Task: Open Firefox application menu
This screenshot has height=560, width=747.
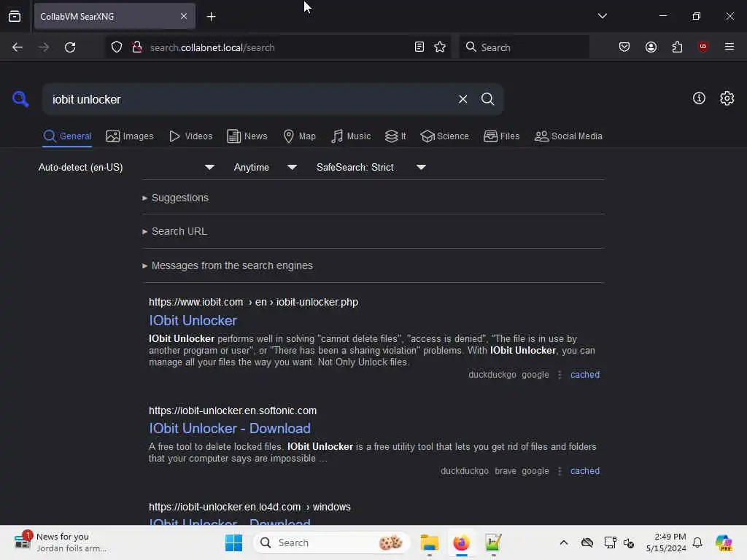Action: 729,47
